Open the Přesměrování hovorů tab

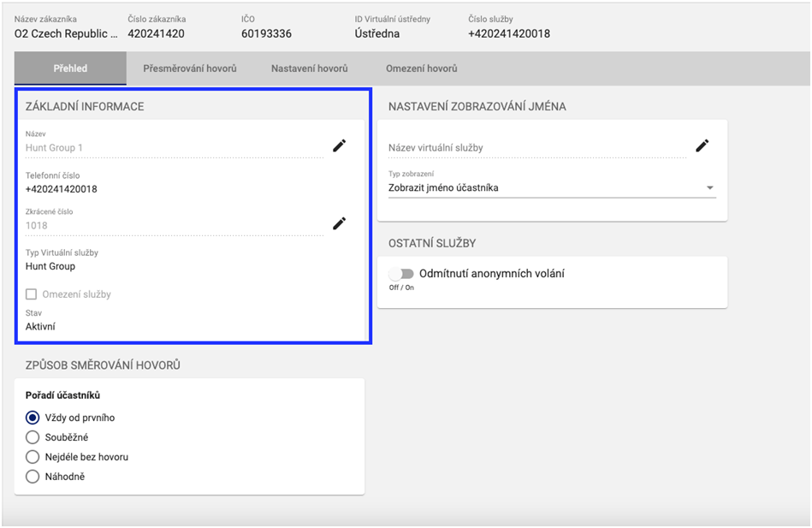click(189, 68)
